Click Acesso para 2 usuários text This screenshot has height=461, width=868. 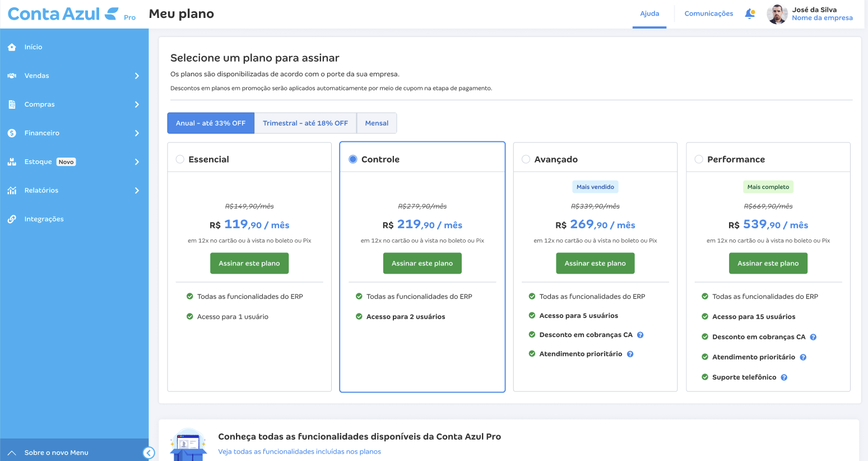click(406, 317)
